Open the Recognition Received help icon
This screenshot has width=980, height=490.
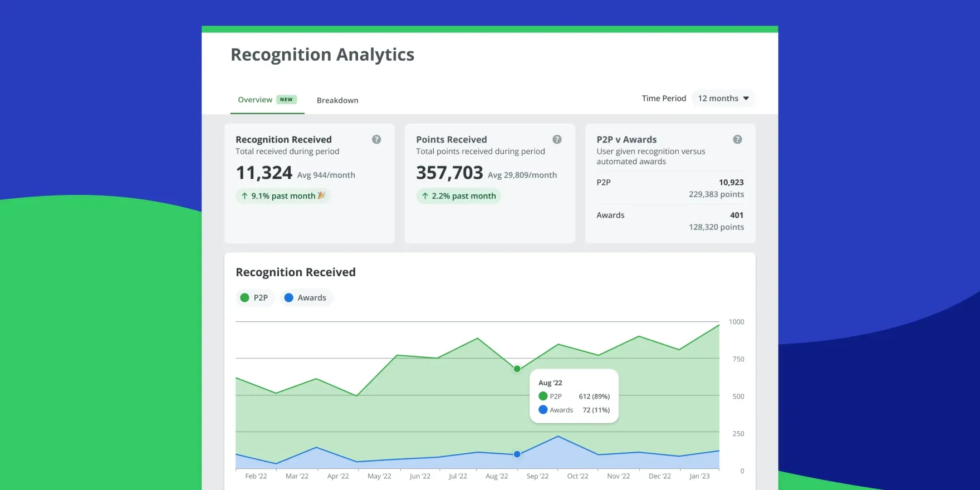(376, 139)
